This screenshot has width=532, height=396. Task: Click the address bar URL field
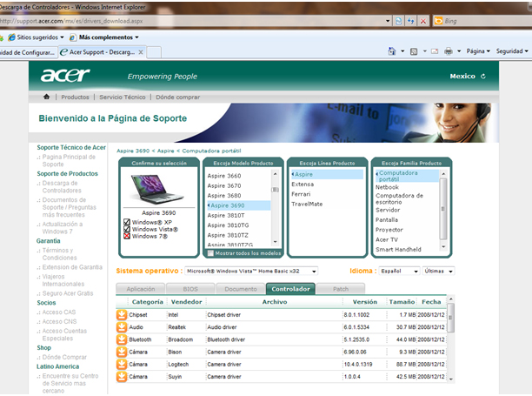[x=192, y=21]
